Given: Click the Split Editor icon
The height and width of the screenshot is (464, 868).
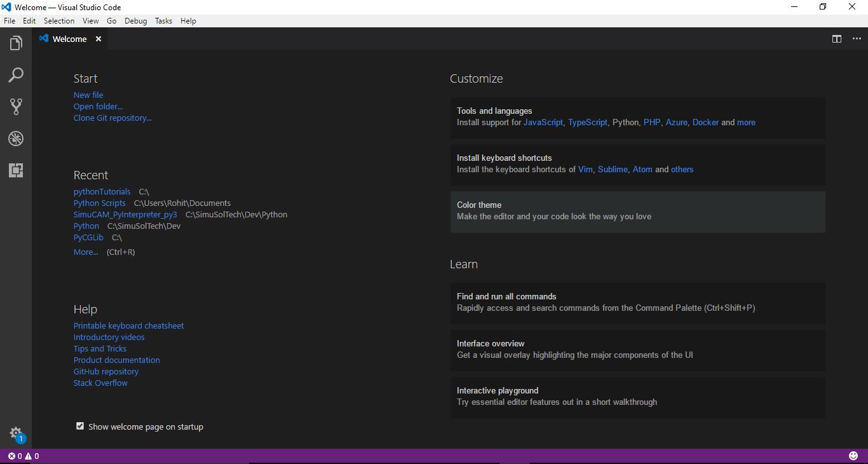Looking at the screenshot, I should click(x=837, y=39).
